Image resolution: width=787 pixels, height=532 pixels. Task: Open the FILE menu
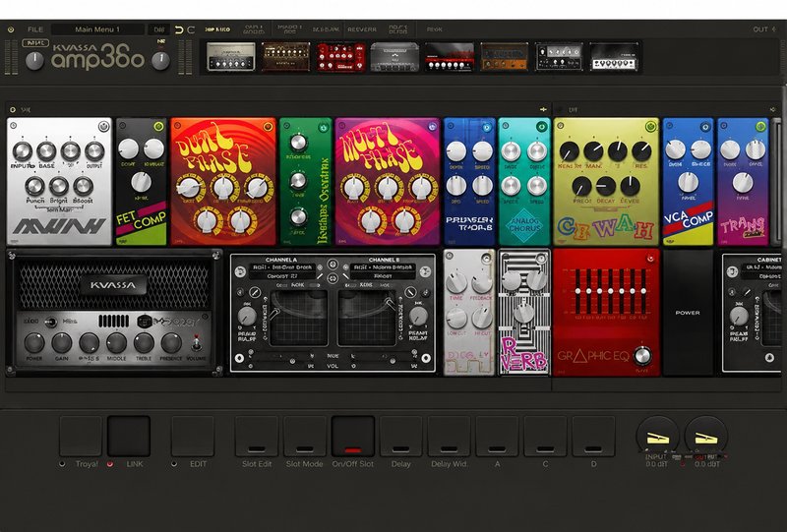pos(35,30)
